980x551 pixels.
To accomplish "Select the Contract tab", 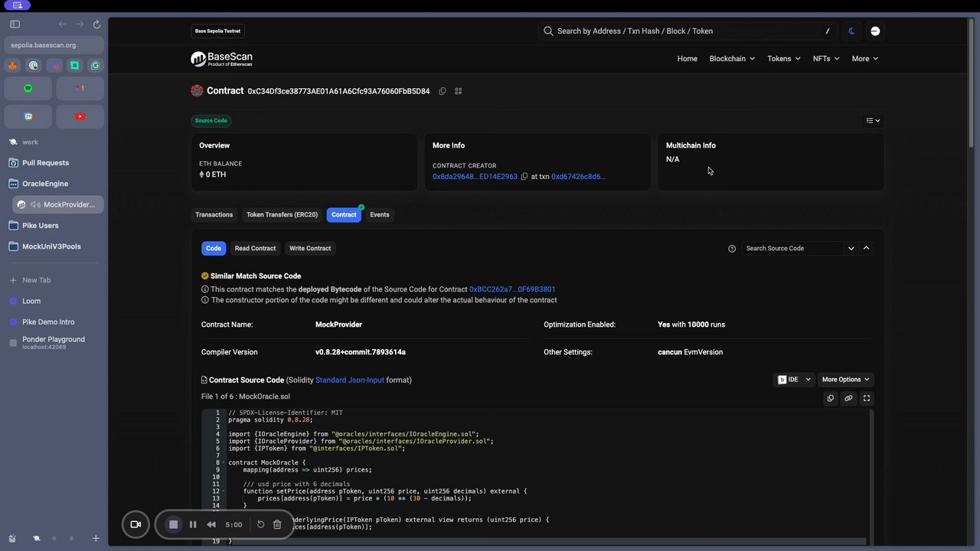I will click(x=344, y=215).
